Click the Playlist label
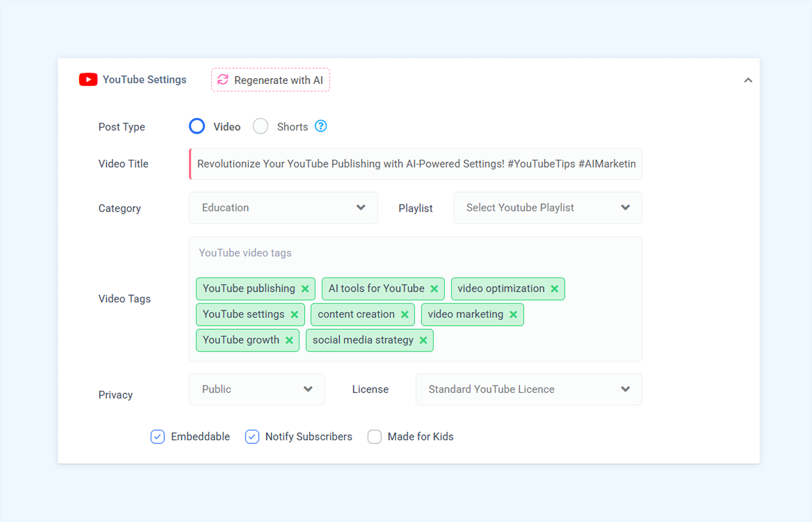Screen dimensions: 812x522 (x=415, y=209)
